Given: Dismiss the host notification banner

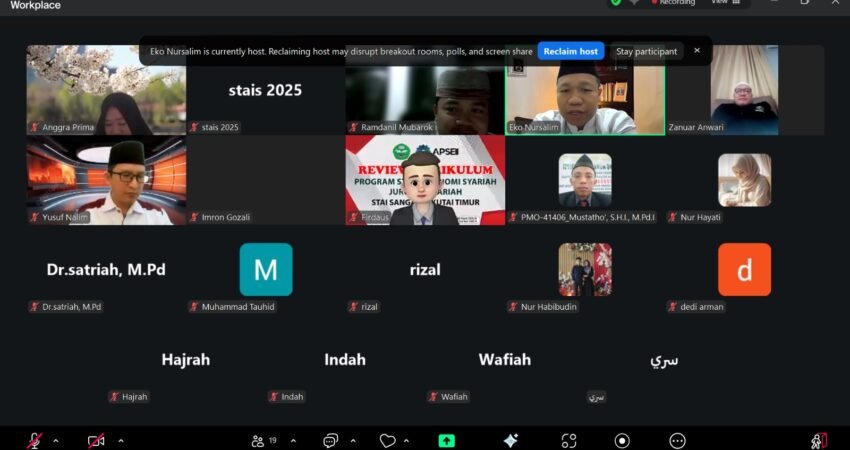Looking at the screenshot, I should [697, 51].
